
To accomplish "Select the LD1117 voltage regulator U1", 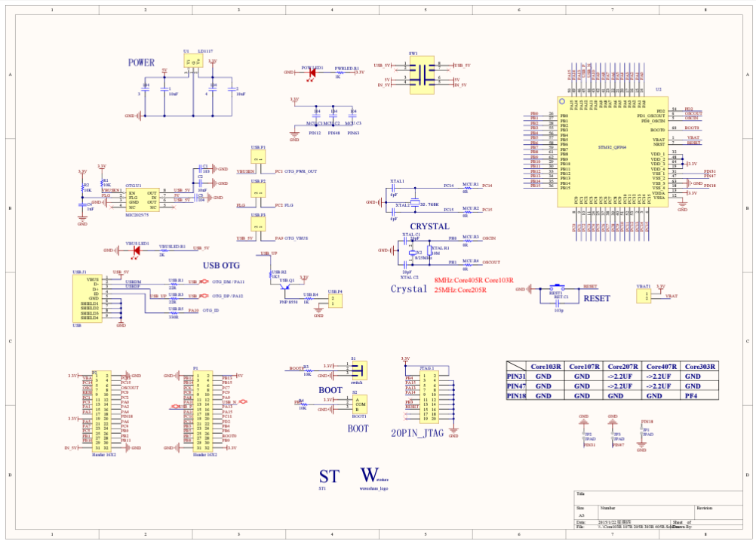I will 192,61.
